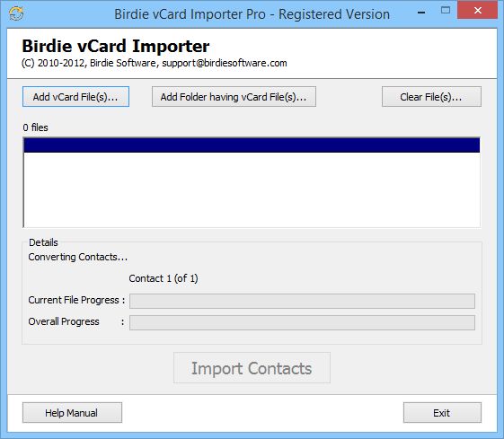The height and width of the screenshot is (439, 504).
Task: Click the Overall Progress bar
Action: (302, 322)
